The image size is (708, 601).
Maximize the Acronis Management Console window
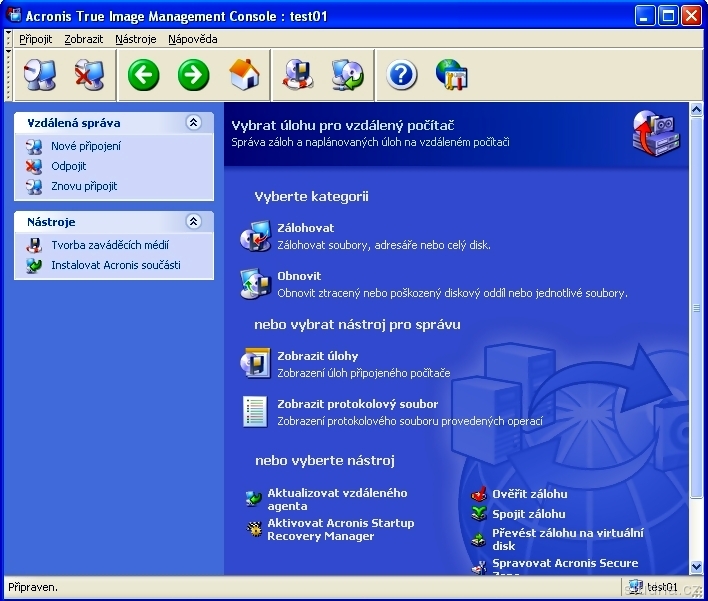pyautogui.click(x=668, y=16)
